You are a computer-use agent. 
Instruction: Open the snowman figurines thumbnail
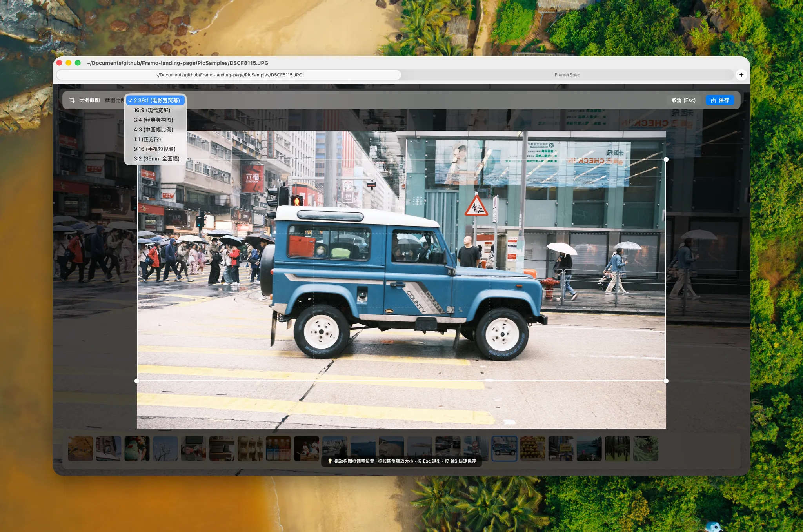tap(307, 448)
